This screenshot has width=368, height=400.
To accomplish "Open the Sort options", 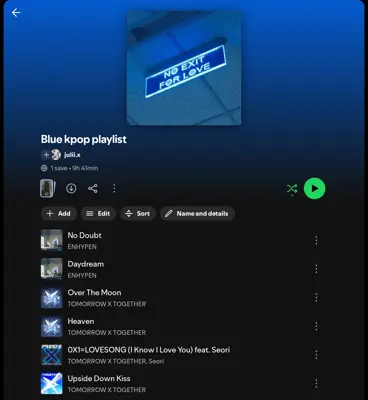I will (138, 214).
